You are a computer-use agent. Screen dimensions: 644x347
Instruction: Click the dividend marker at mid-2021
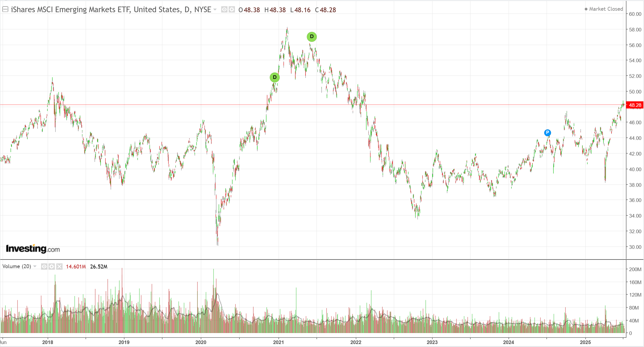312,37
